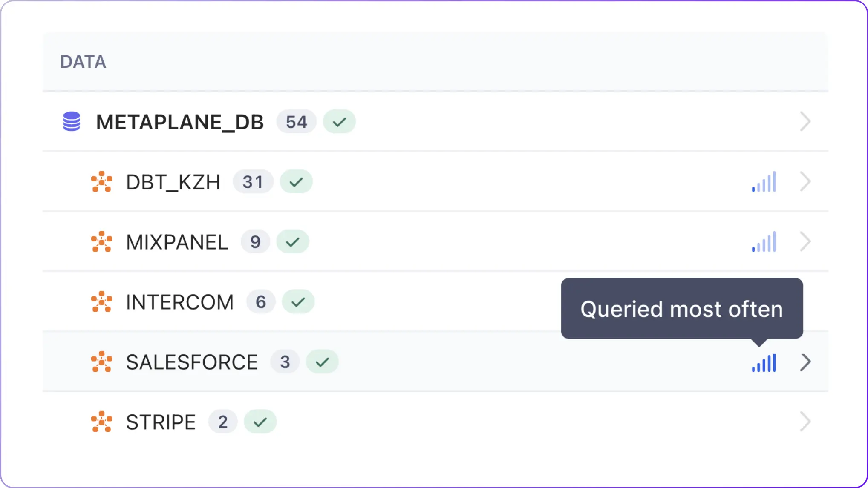Select the SALESFORCE schema icon
Screen dimensions: 868x488
[101, 362]
